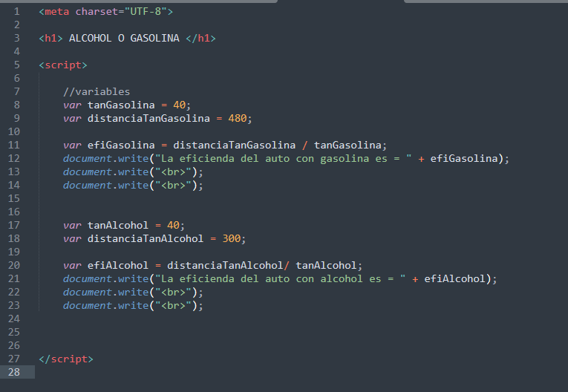Click tanGasolina variable name on line 8
Screen dimensions: 568x392
click(121, 105)
